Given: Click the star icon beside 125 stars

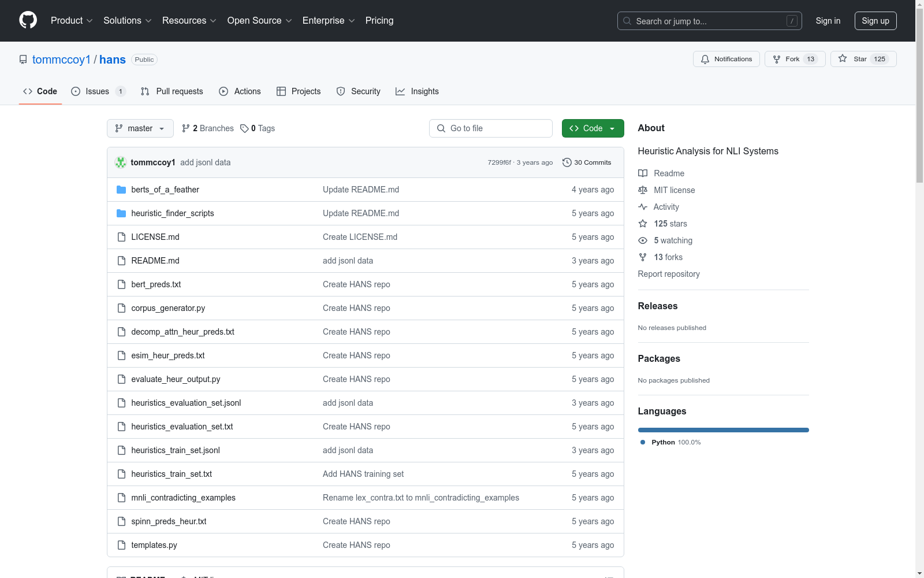Looking at the screenshot, I should tap(643, 224).
